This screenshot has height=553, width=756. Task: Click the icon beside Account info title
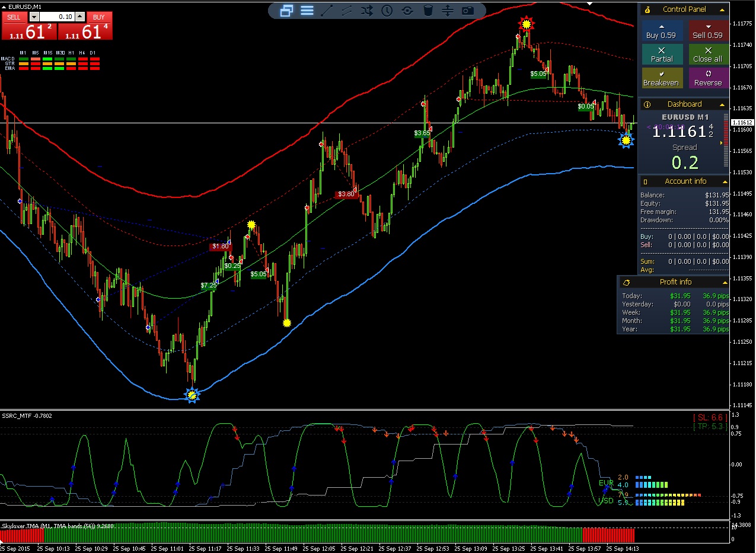[x=646, y=181]
